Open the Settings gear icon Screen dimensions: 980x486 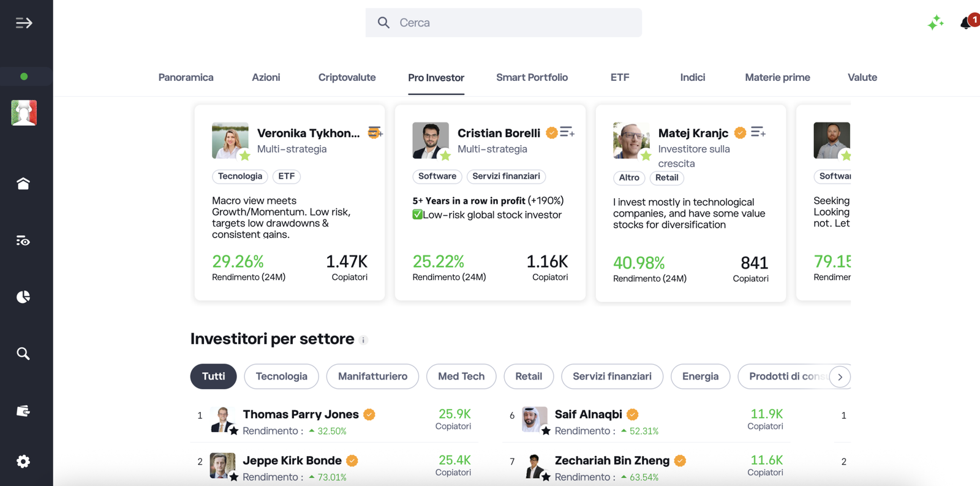[x=23, y=462]
